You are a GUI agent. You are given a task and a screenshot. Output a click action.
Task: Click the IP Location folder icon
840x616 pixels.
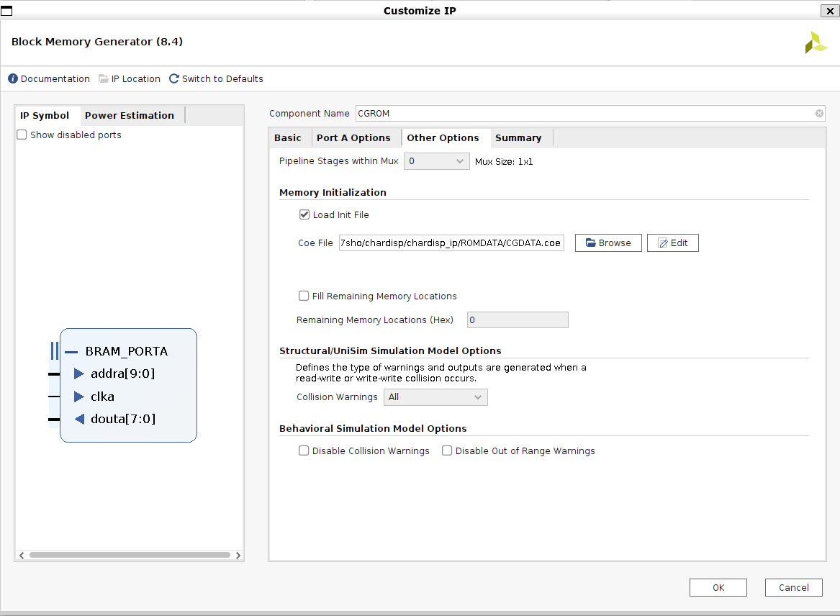[x=104, y=78]
